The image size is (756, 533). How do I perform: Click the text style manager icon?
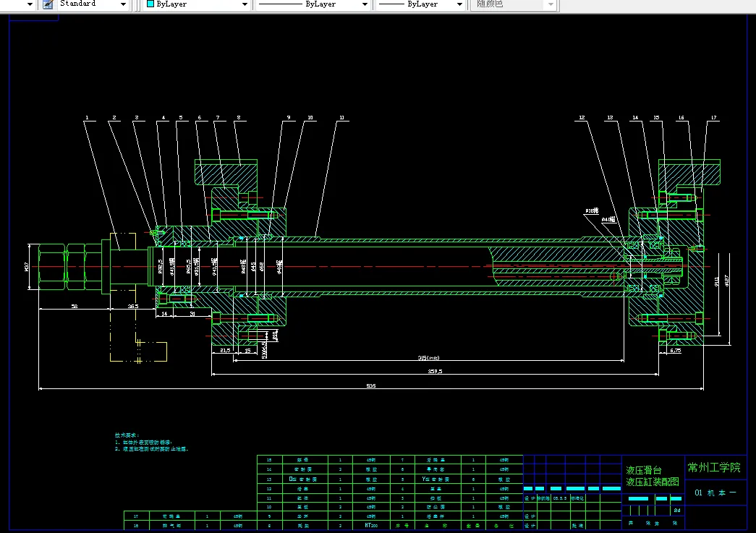pyautogui.click(x=48, y=4)
